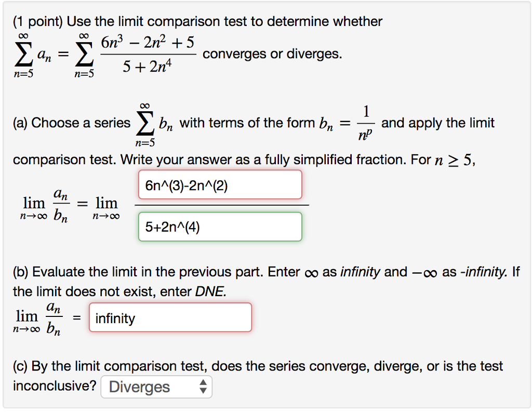The image size is (532, 412).
Task: Click the stepper arrows beside Diverges
Action: click(x=202, y=387)
